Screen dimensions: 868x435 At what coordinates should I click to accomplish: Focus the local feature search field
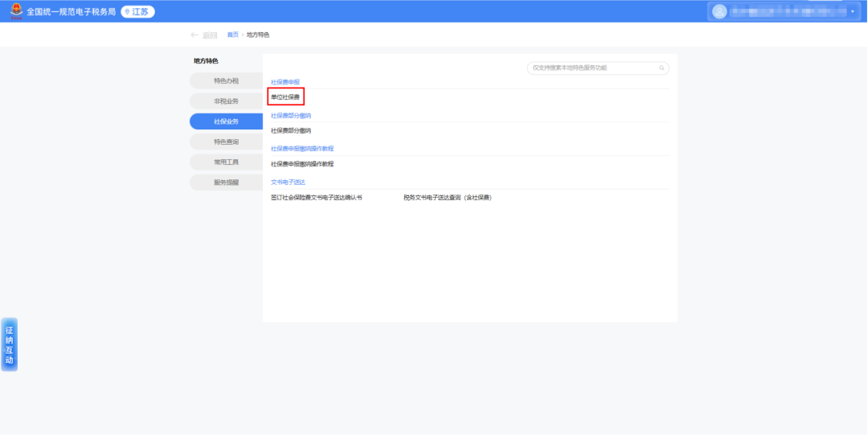tap(598, 68)
